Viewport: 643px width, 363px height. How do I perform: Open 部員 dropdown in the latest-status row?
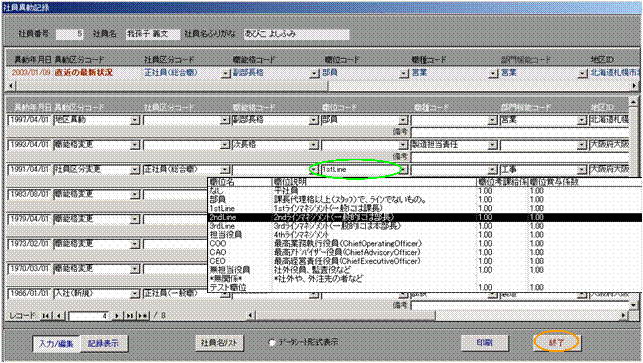[x=404, y=73]
